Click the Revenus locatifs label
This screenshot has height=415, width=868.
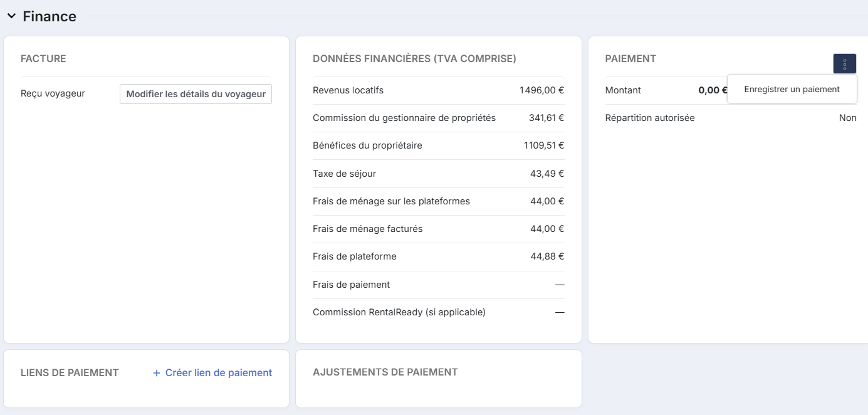coord(348,90)
